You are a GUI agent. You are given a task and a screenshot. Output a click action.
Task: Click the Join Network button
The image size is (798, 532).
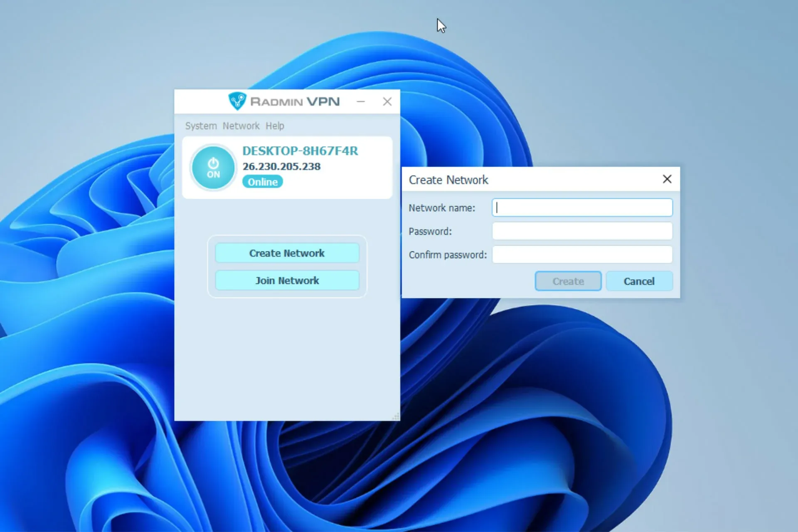pyautogui.click(x=287, y=280)
